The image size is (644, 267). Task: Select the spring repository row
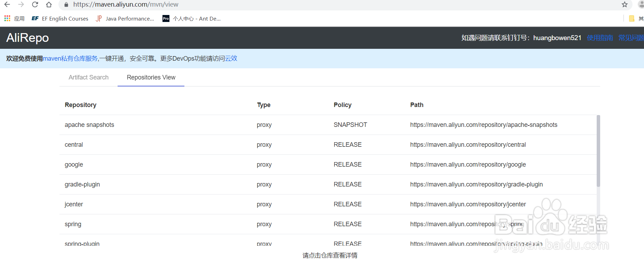328,224
